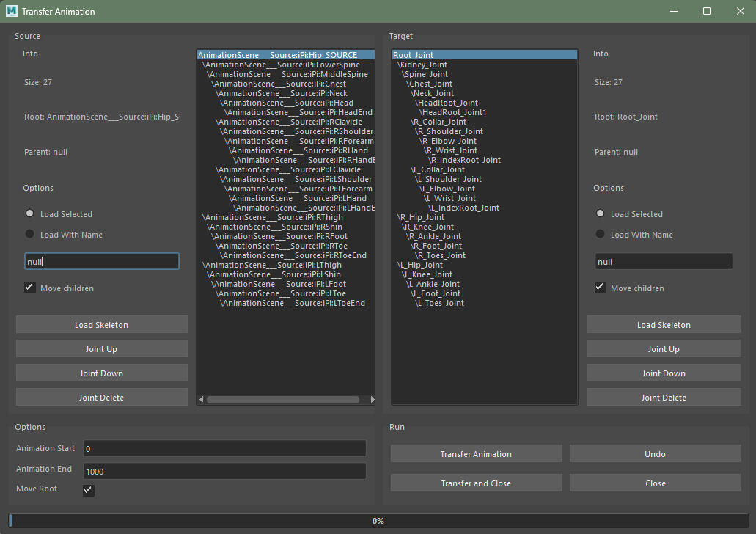Click the Maya icon in title bar
The width and height of the screenshot is (756, 534).
click(x=12, y=11)
